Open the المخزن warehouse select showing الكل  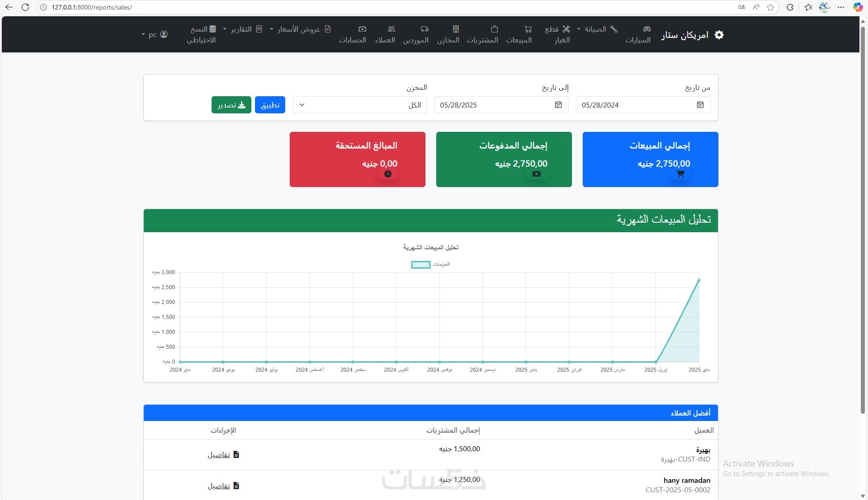tap(359, 105)
